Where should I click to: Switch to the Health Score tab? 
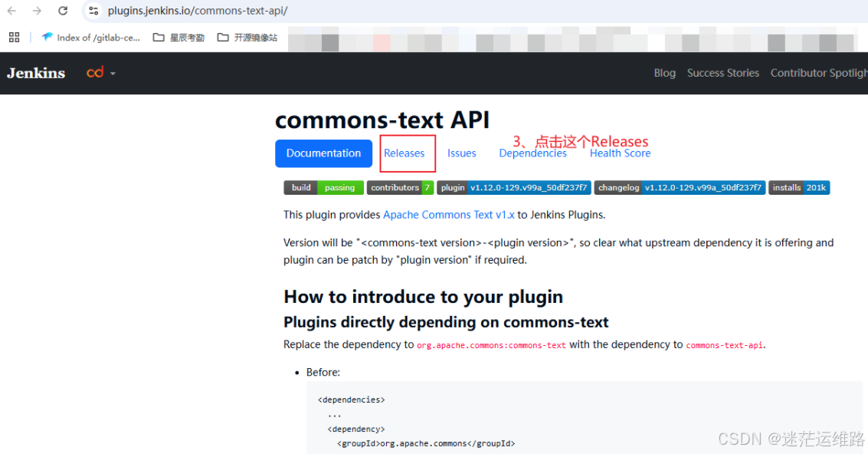pyautogui.click(x=620, y=153)
